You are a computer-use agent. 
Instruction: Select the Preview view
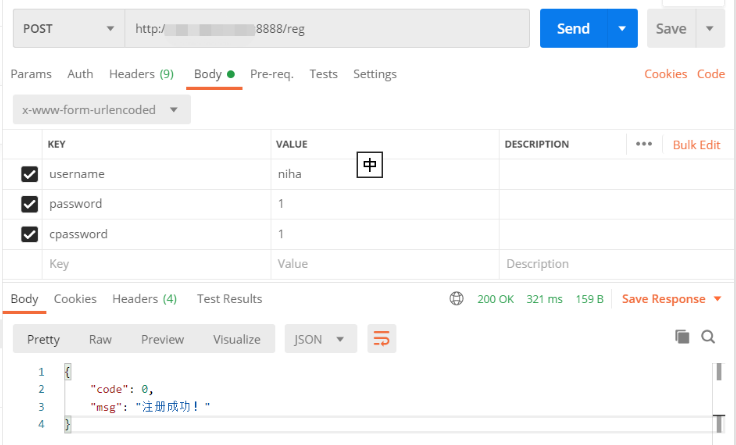coord(162,339)
